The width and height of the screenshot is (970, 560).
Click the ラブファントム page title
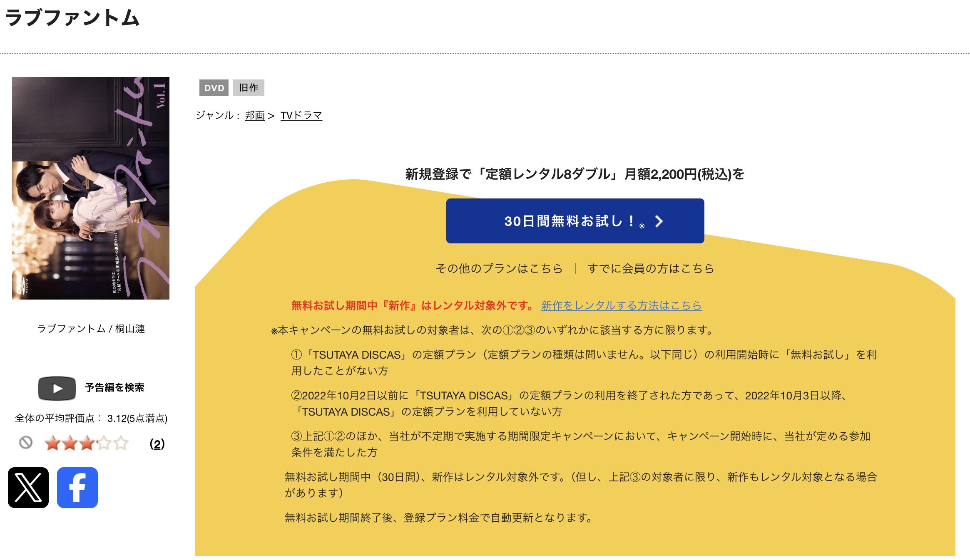click(x=72, y=18)
